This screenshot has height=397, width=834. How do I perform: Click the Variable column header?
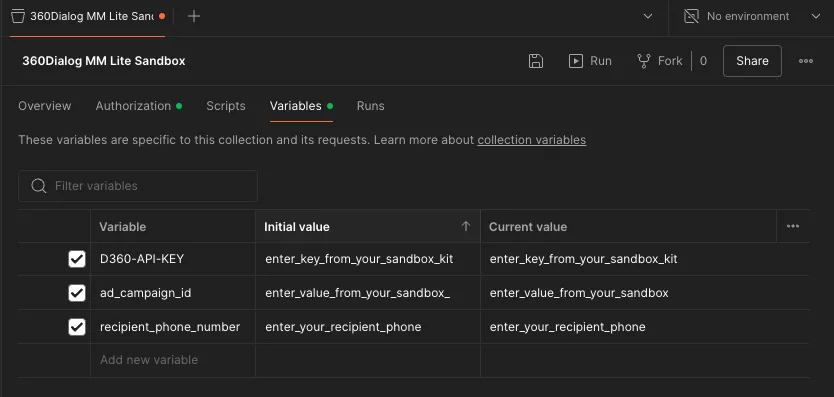(172, 227)
